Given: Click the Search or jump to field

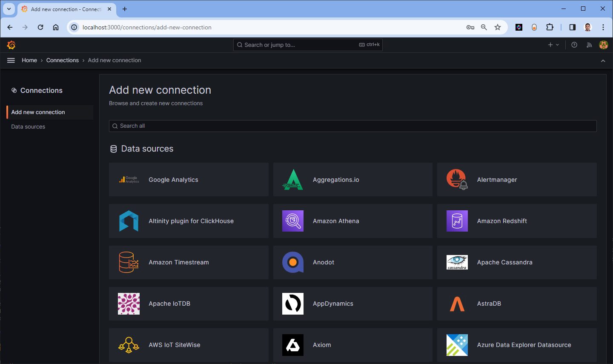Looking at the screenshot, I should (308, 45).
